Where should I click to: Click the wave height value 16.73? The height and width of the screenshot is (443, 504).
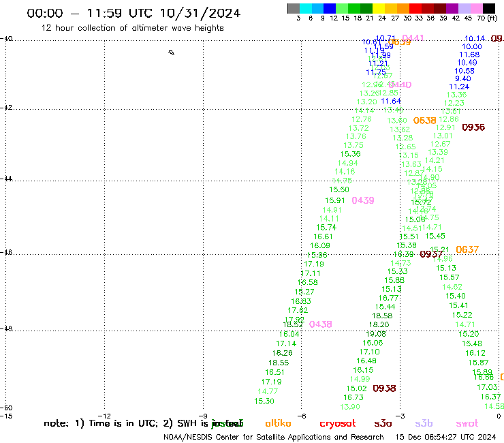pos(353,397)
